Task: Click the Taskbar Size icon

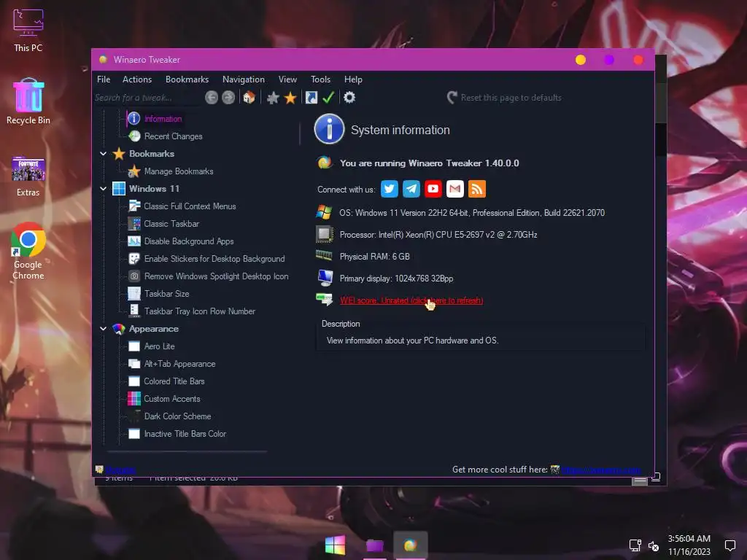Action: [135, 293]
